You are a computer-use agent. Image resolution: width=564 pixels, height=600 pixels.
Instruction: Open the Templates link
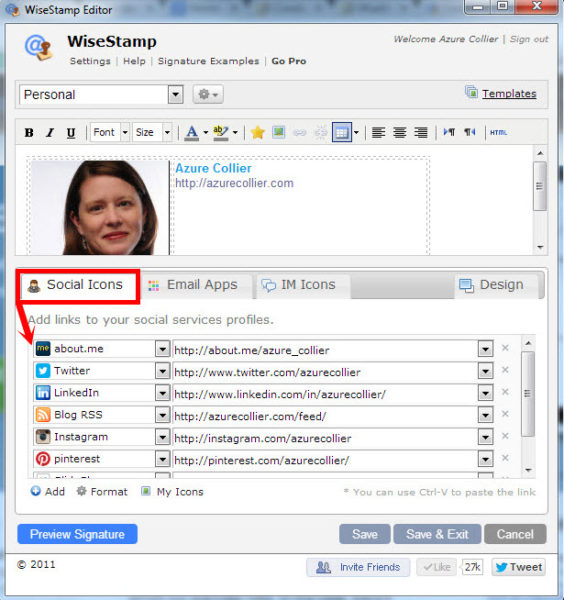(x=509, y=94)
